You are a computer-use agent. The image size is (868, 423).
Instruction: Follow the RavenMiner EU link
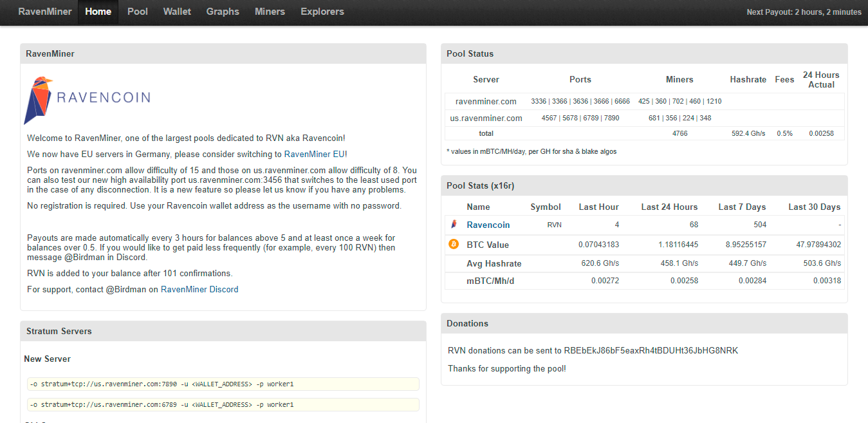(315, 154)
